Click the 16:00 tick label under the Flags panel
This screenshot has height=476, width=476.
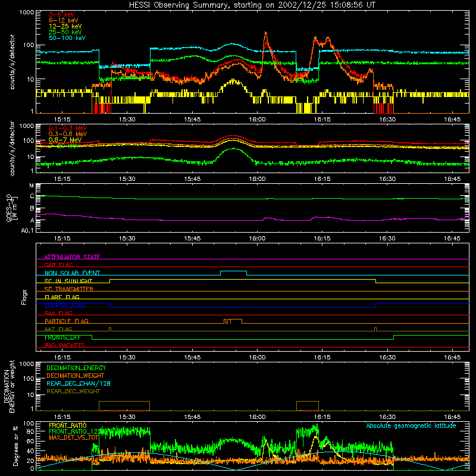coord(257,358)
